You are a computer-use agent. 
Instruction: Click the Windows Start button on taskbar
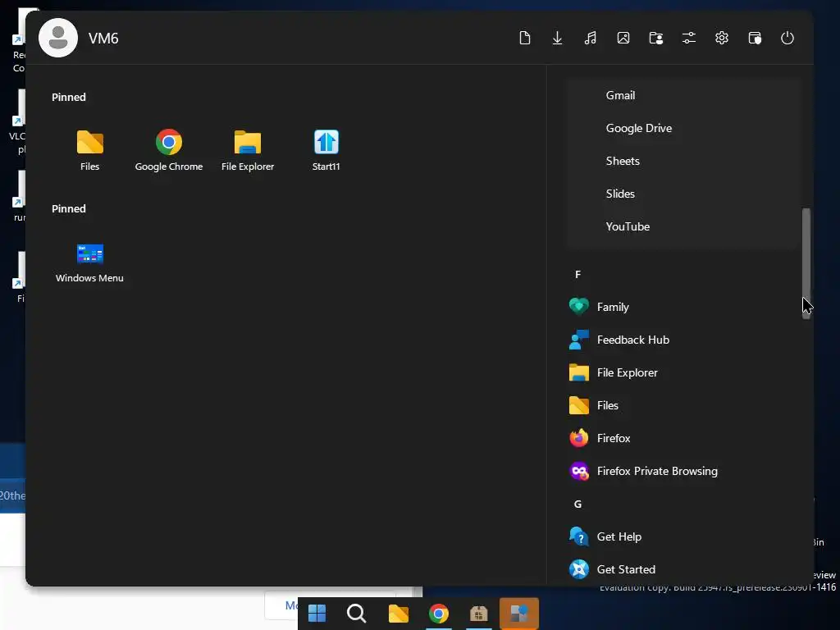click(317, 614)
